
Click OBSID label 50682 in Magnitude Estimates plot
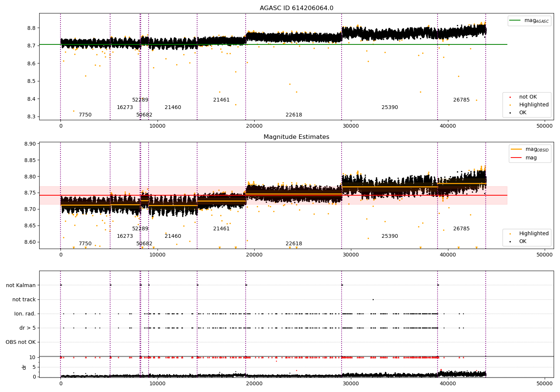click(x=144, y=244)
